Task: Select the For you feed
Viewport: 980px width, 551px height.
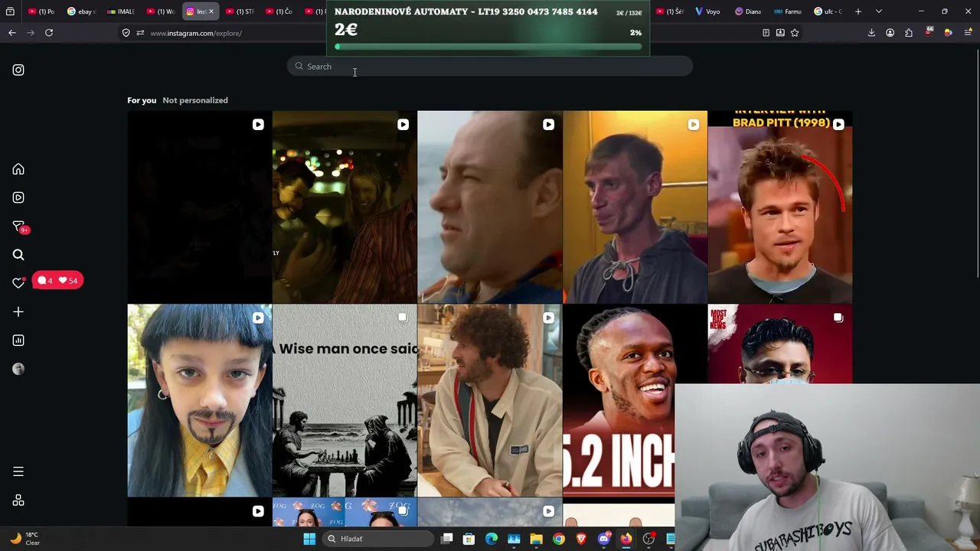Action: [142, 100]
